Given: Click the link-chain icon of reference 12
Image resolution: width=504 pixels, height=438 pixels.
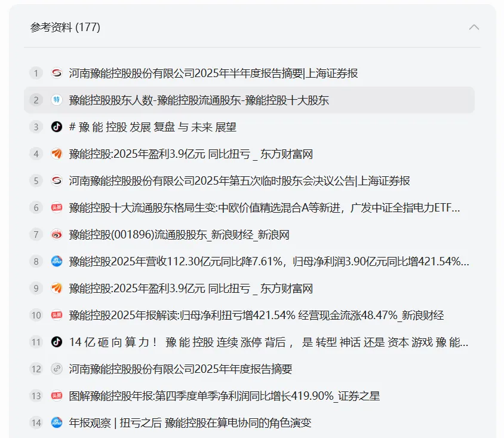Looking at the screenshot, I should click(x=57, y=369).
